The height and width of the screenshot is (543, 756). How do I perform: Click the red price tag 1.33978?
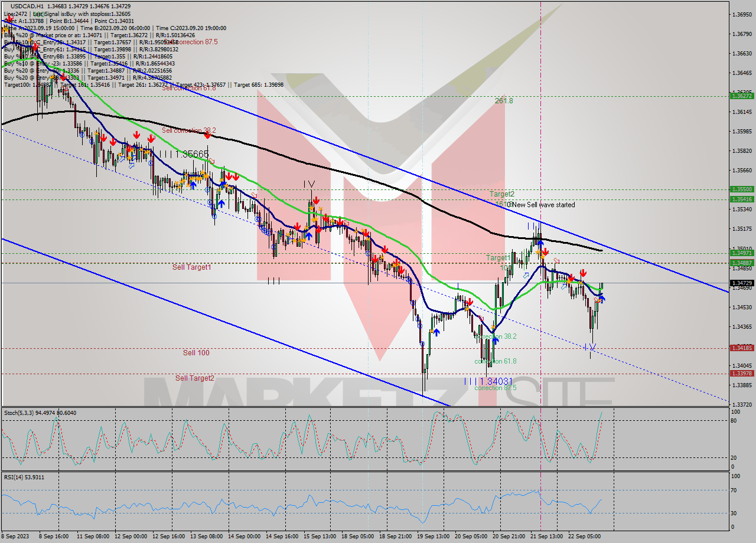(742, 374)
